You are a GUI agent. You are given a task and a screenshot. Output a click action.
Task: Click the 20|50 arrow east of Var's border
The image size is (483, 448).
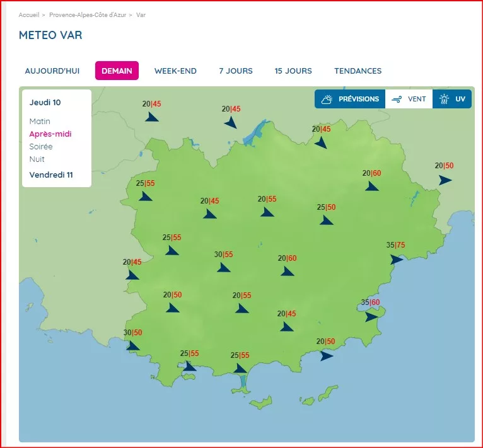tap(445, 180)
